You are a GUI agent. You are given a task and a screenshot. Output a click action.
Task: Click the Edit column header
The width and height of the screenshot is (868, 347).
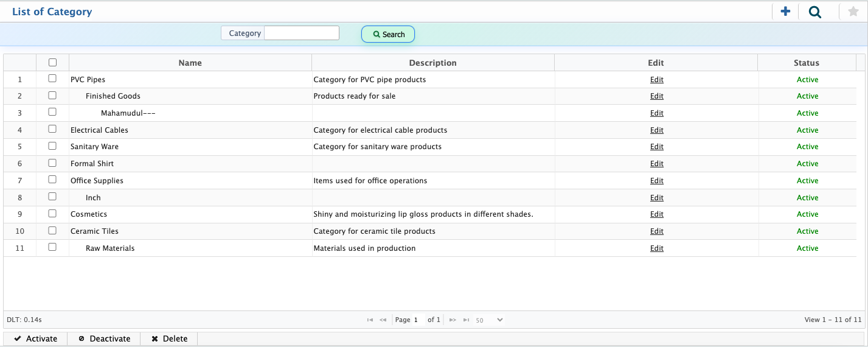(x=656, y=63)
